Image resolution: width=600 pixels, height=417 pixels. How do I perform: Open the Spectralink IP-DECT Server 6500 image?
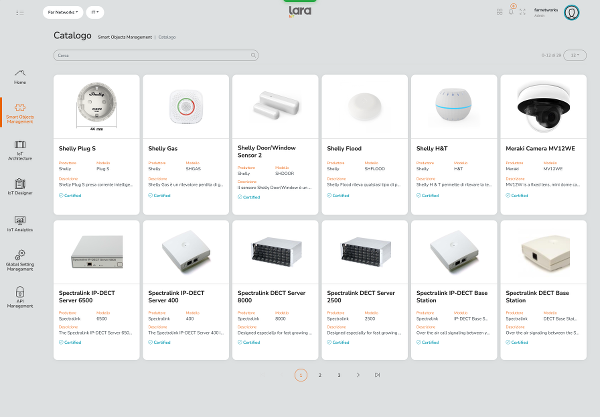point(96,252)
